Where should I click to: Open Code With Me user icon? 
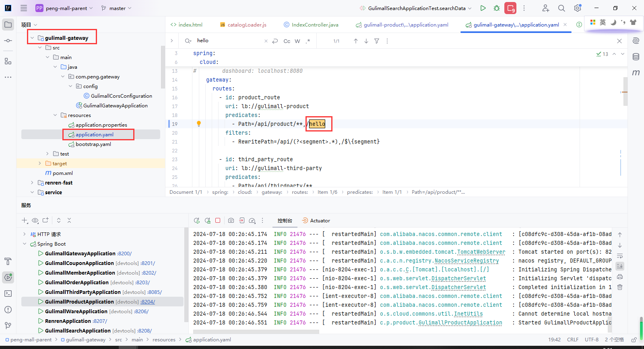[545, 8]
